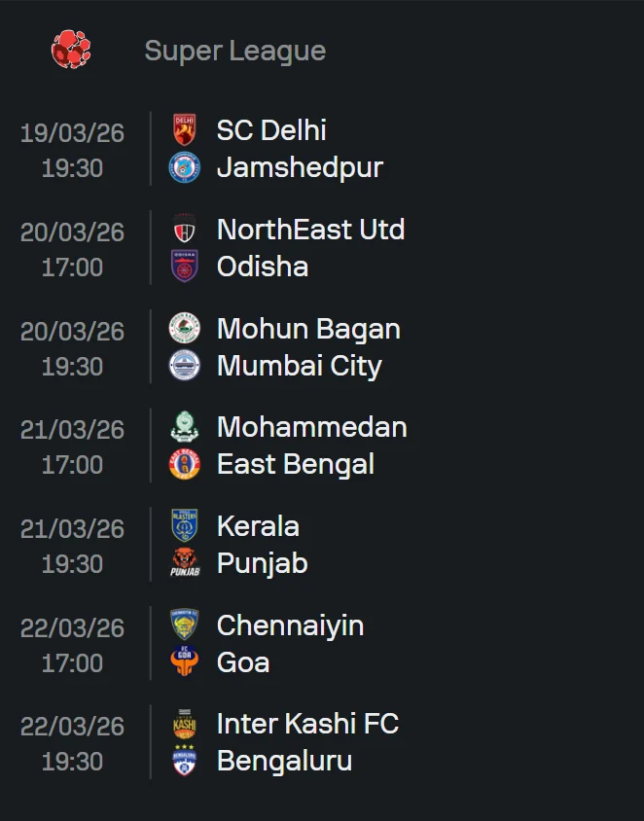Image resolution: width=644 pixels, height=821 pixels.
Task: Select the NorthEast Utd team logo
Action: pos(184,230)
